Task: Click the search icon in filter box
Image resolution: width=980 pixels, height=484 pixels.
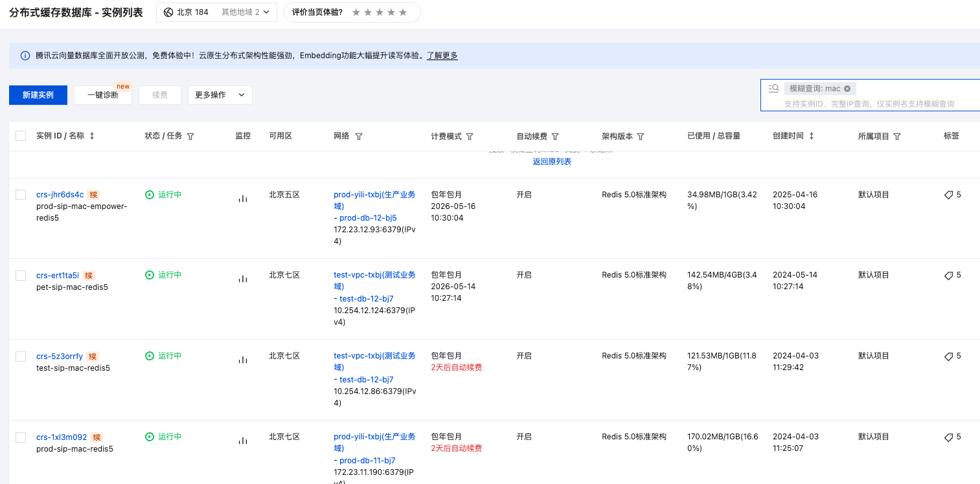Action: pyautogui.click(x=773, y=89)
